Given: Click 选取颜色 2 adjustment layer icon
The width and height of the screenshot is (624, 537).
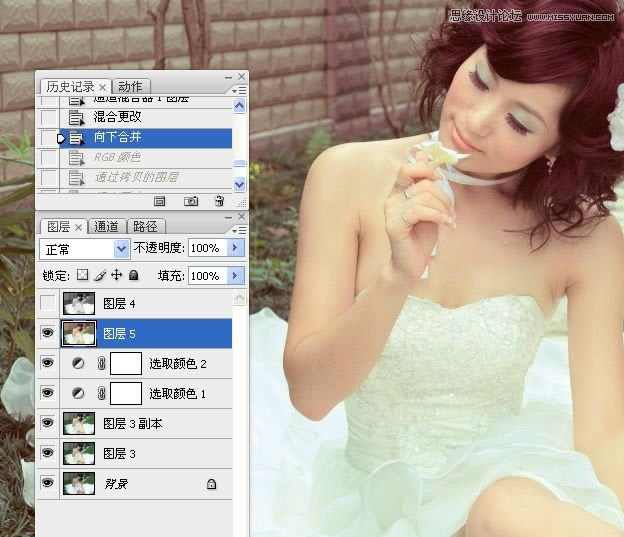Looking at the screenshot, I should [x=77, y=364].
